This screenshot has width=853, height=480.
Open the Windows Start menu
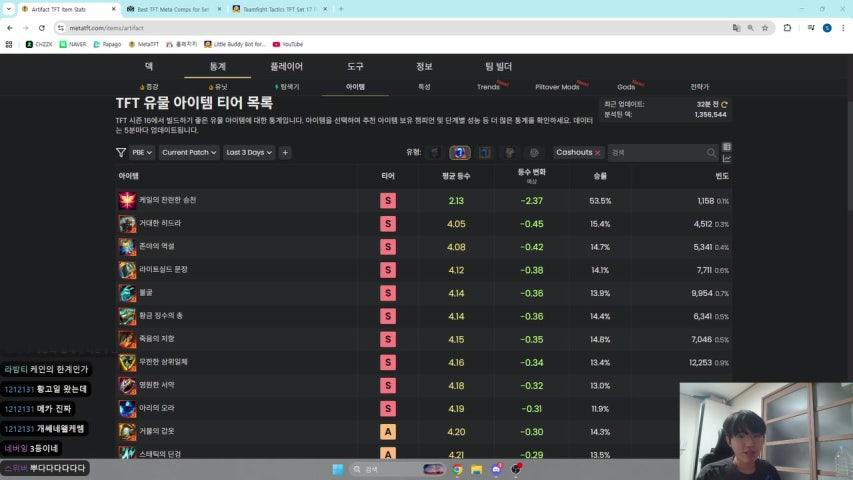pyautogui.click(x=338, y=469)
